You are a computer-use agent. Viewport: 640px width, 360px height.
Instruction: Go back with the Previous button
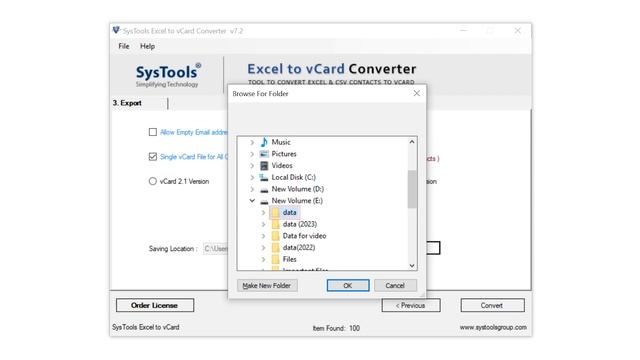[411, 305]
